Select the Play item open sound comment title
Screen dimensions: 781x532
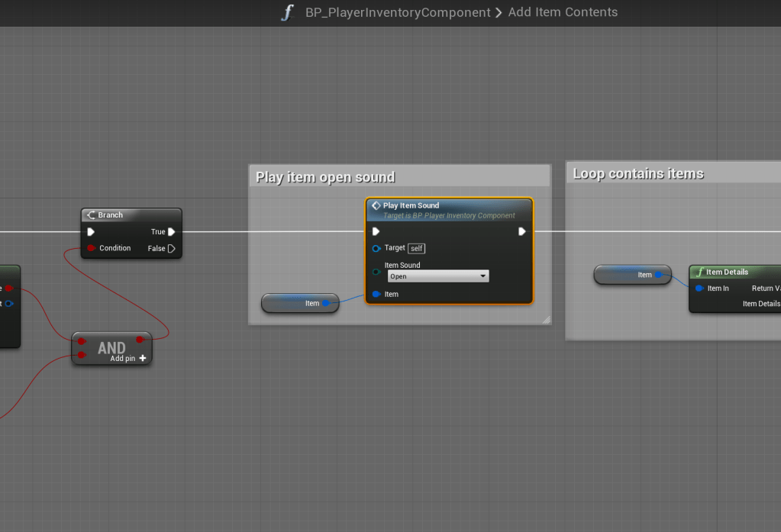(325, 177)
